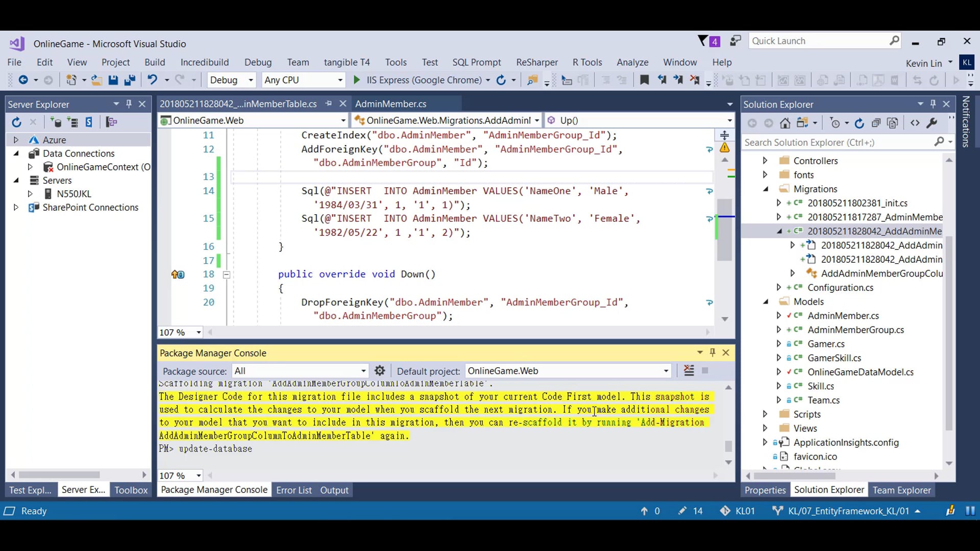The height and width of the screenshot is (551, 980).
Task: Unpin the Package Manager Console
Action: pyautogui.click(x=712, y=353)
